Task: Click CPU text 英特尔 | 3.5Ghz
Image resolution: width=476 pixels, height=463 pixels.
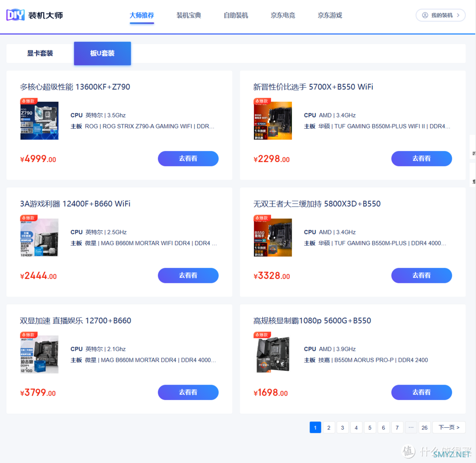Action: (x=105, y=115)
